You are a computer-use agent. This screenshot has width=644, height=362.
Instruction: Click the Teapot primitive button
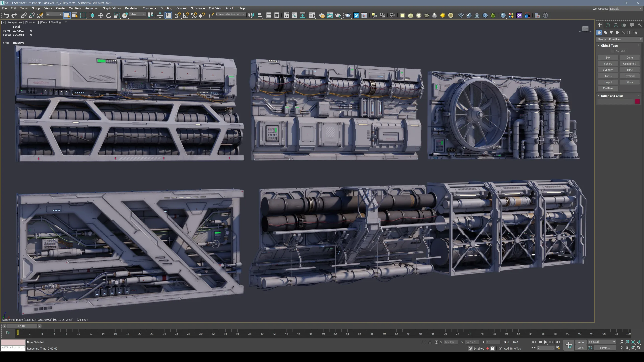tap(608, 82)
